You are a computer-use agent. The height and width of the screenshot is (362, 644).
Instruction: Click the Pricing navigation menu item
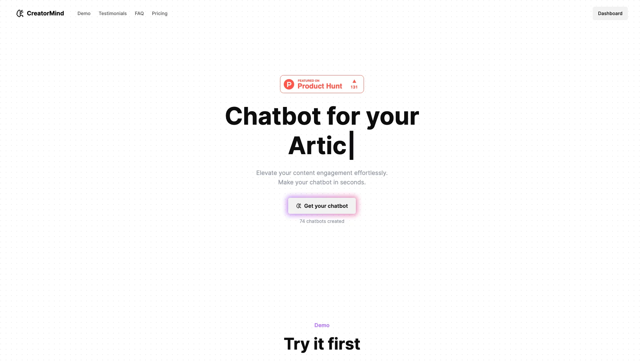point(160,13)
